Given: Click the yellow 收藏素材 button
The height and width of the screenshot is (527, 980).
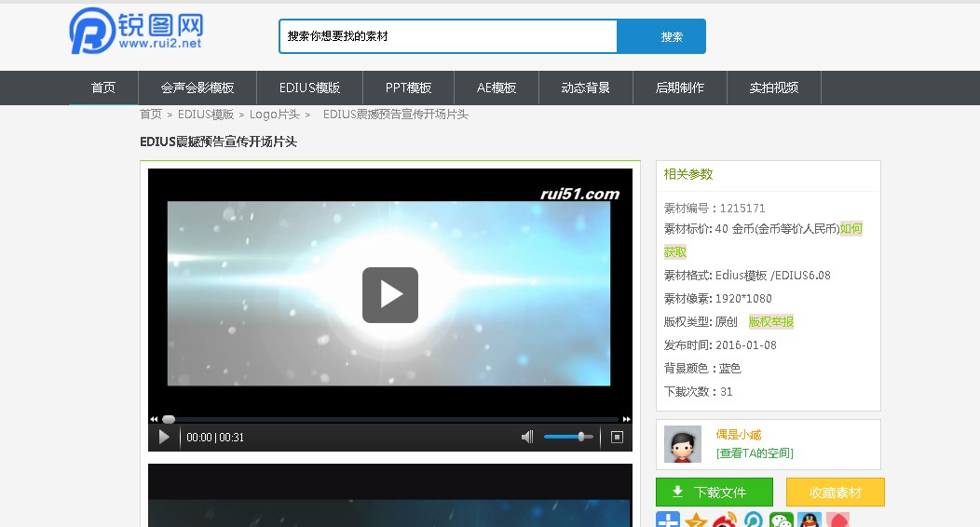Looking at the screenshot, I should tap(836, 492).
